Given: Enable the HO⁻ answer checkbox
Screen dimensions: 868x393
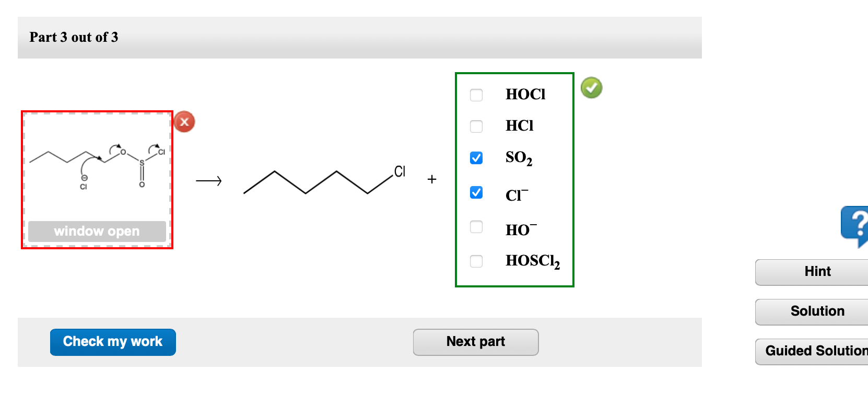Looking at the screenshot, I should click(476, 227).
